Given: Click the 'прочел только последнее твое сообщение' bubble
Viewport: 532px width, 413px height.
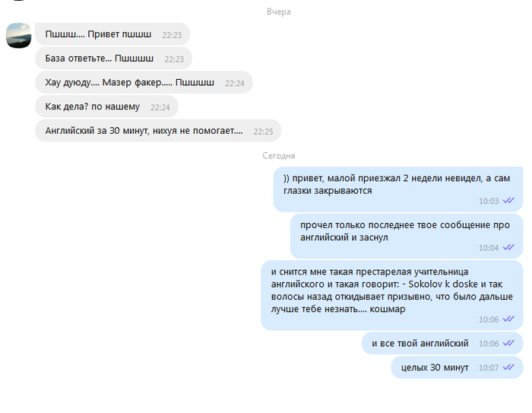Looking at the screenshot, I should click(407, 236).
